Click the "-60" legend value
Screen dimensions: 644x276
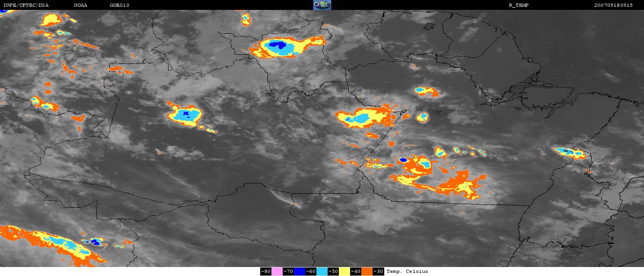[311, 272]
